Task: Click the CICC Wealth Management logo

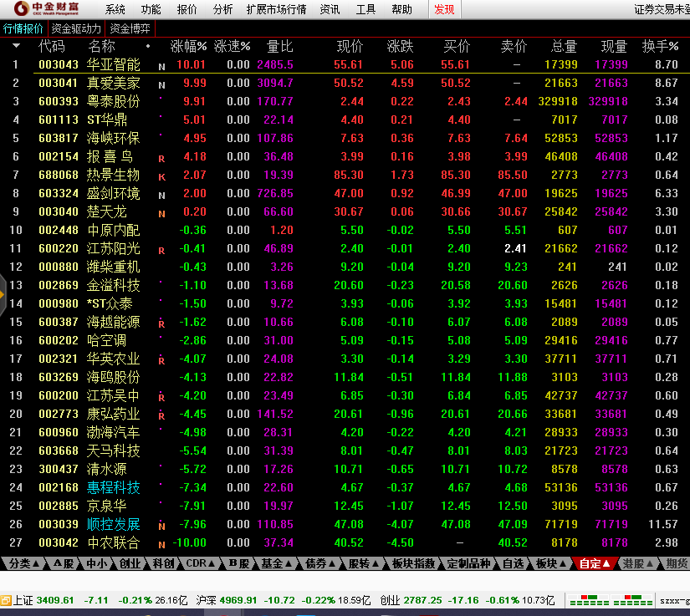Action: (x=46, y=9)
